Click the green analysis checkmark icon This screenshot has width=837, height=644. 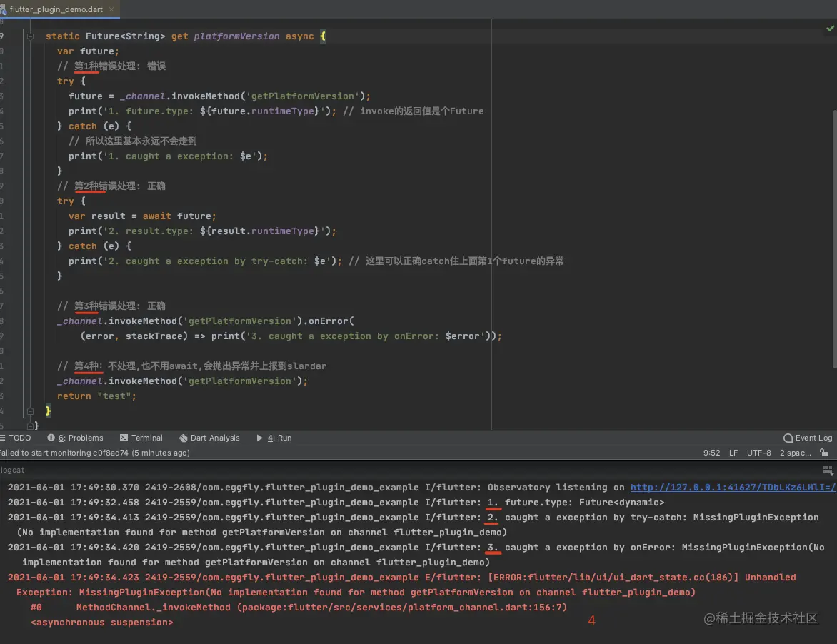coord(830,28)
